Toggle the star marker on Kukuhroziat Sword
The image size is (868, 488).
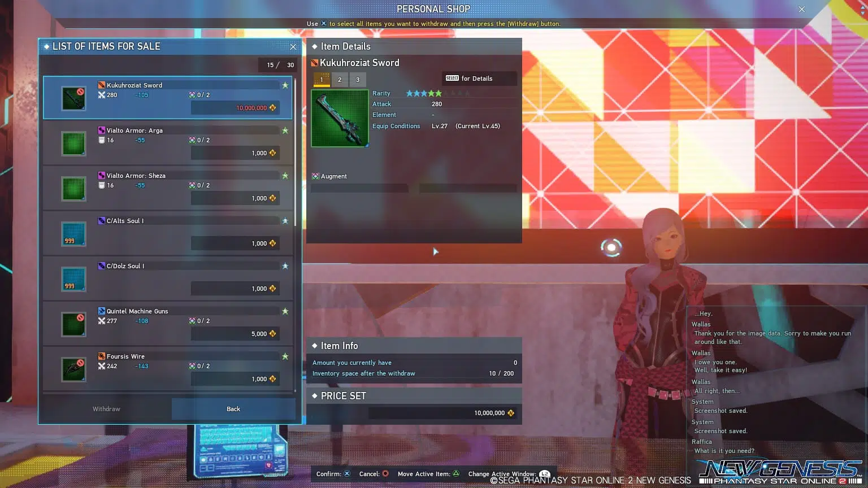(x=285, y=85)
